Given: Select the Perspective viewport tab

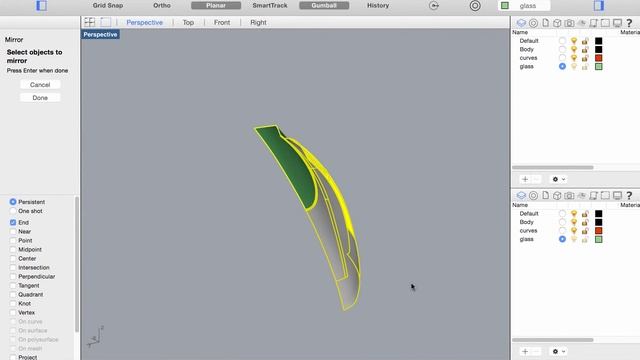Looking at the screenshot, I should (x=144, y=22).
